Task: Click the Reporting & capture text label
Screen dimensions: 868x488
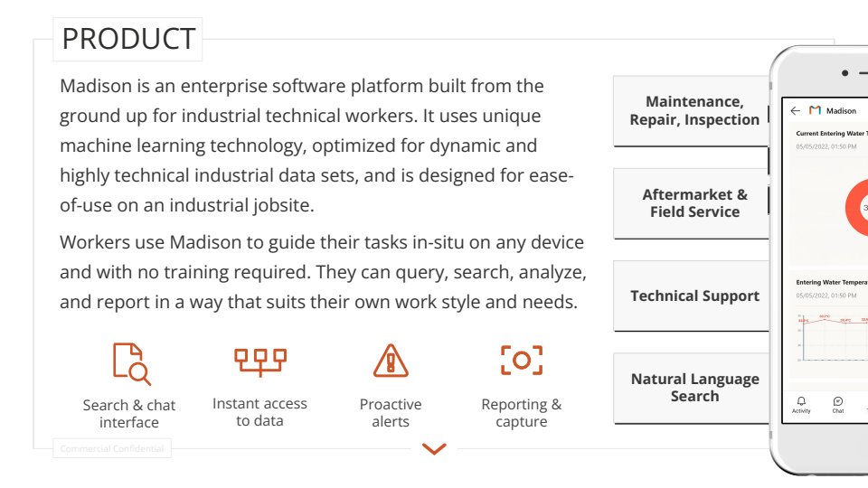Action: [522, 413]
